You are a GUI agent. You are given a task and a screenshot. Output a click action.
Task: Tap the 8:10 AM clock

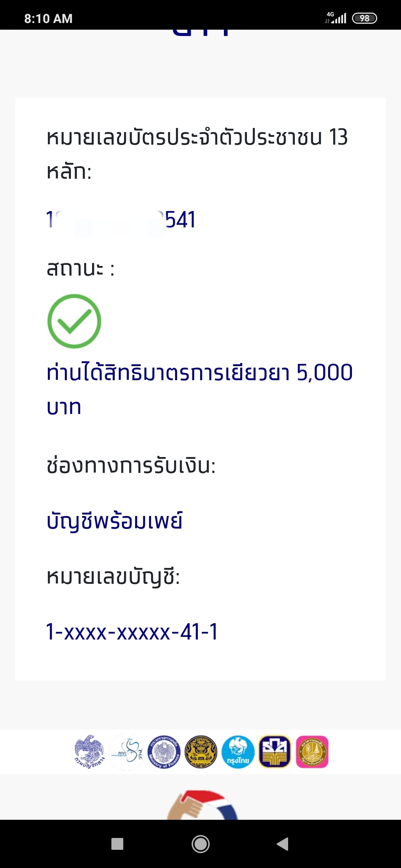(48, 19)
